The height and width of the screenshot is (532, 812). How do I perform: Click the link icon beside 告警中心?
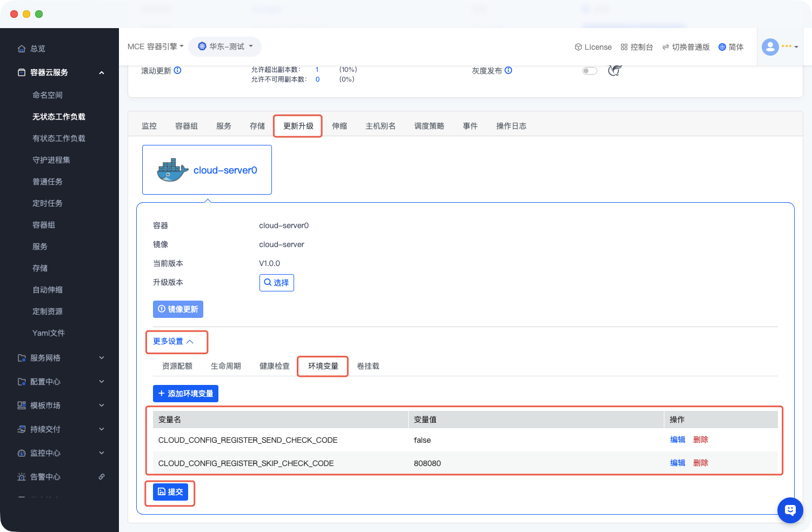click(102, 477)
